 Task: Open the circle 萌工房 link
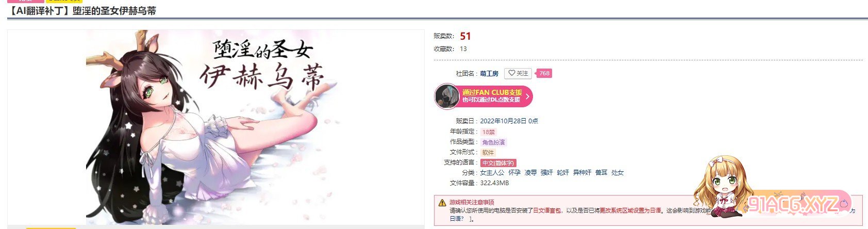489,74
